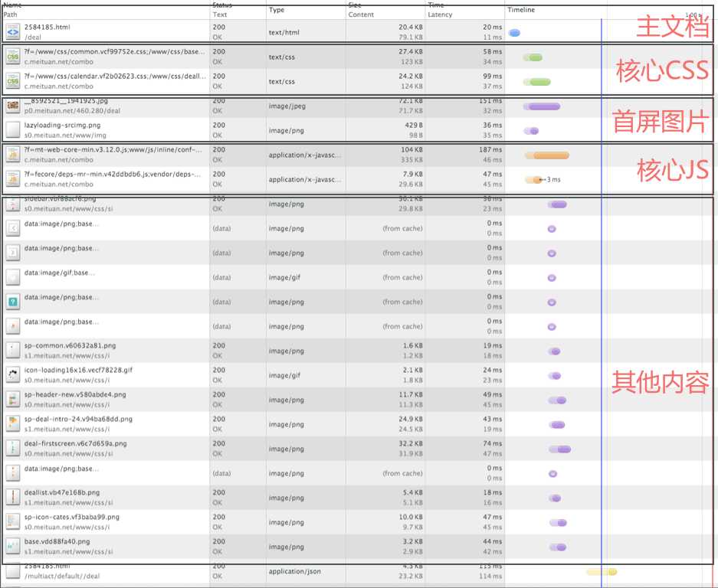Click the CSS icon for common.vcf99752e.css request

pyautogui.click(x=12, y=56)
